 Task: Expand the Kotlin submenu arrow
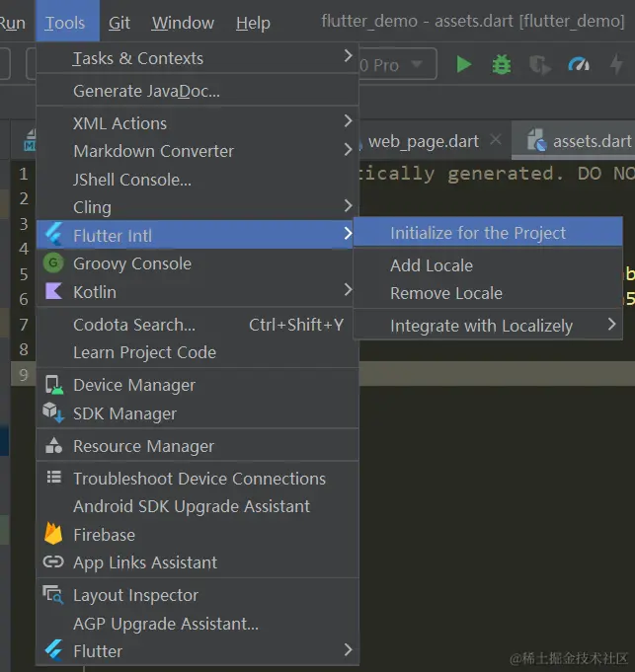coord(349,290)
